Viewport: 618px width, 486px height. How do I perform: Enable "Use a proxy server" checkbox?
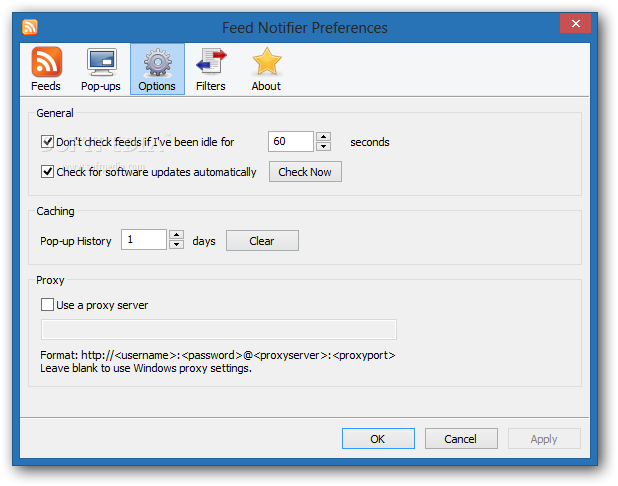[47, 305]
